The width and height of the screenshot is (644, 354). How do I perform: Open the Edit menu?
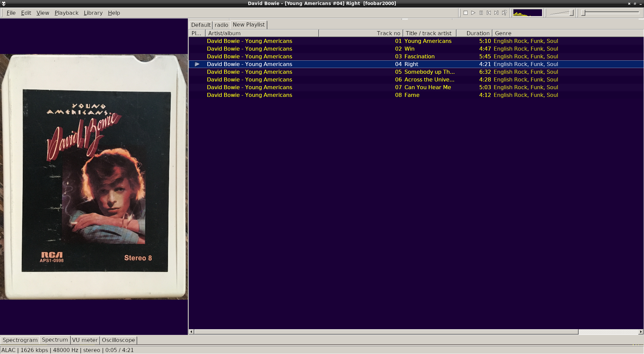(x=26, y=13)
